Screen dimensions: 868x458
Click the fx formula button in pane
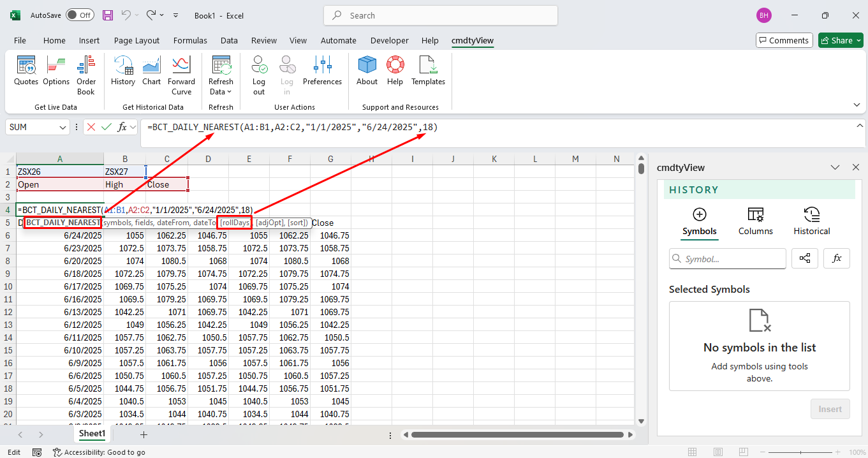click(837, 258)
